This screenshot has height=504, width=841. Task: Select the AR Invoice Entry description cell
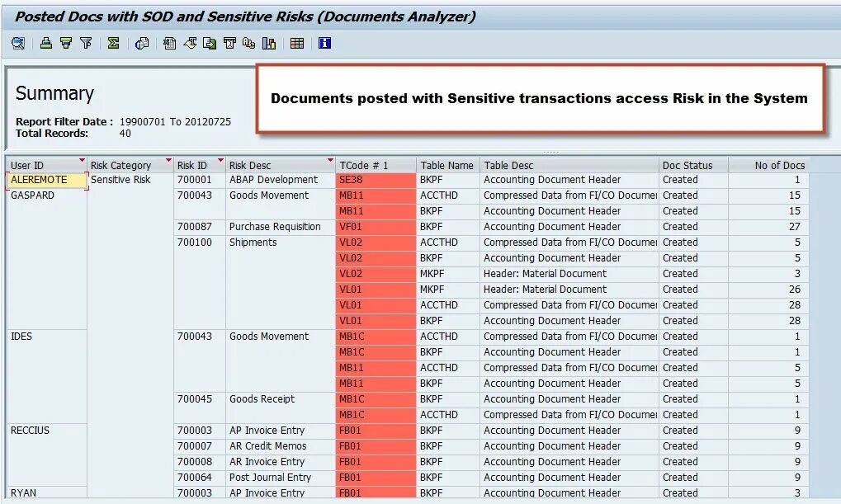pos(280,462)
